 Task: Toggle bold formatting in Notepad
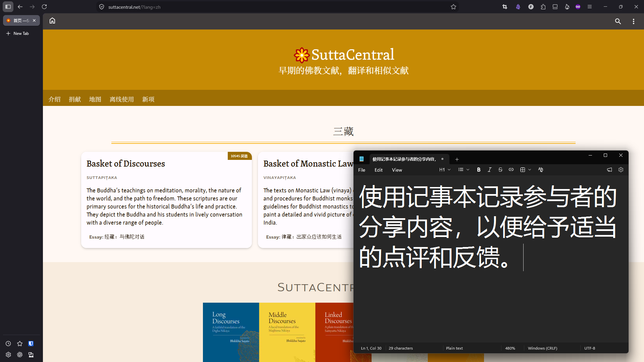click(479, 170)
